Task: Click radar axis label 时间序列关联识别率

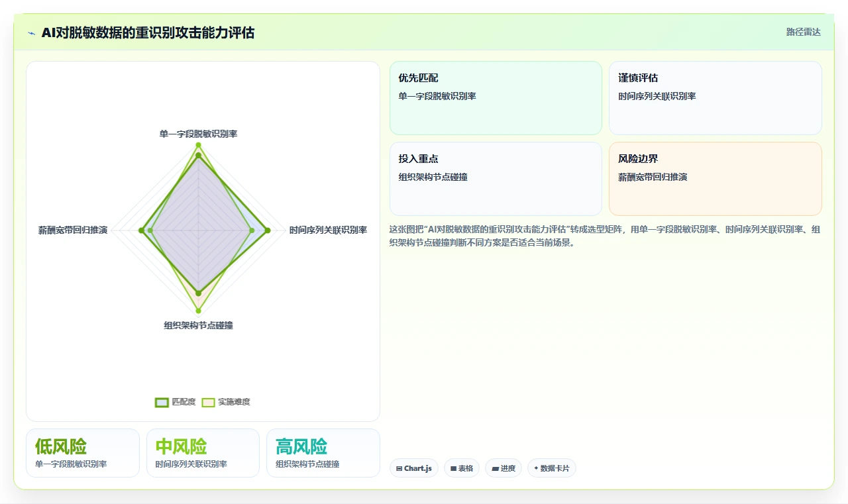Action: (328, 230)
